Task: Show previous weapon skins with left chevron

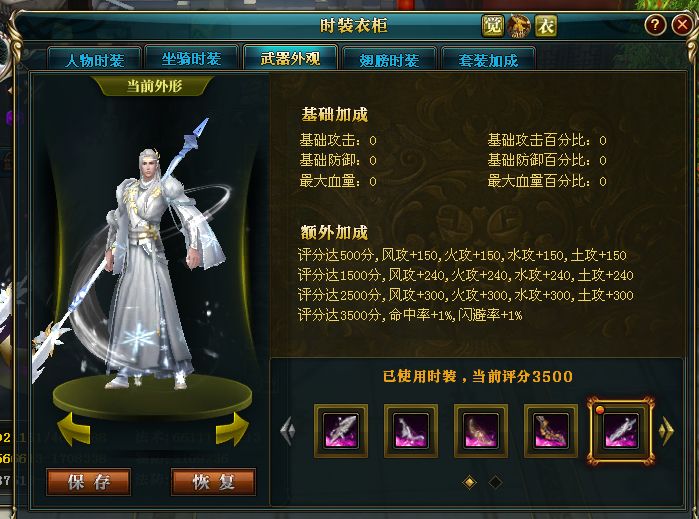Action: click(288, 431)
